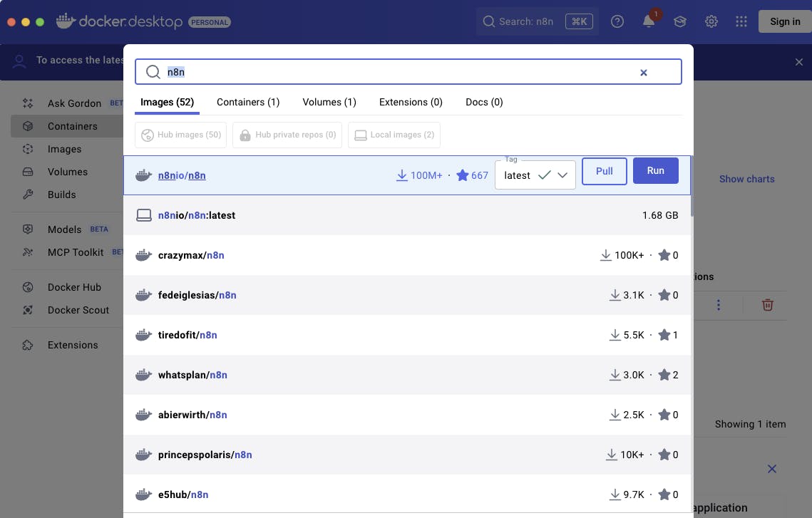Click the n8n search input field

(x=408, y=72)
